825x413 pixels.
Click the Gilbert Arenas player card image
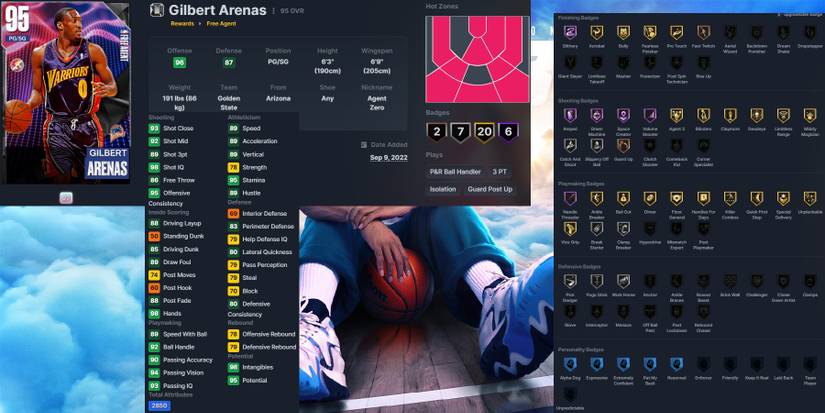pyautogui.click(x=68, y=92)
